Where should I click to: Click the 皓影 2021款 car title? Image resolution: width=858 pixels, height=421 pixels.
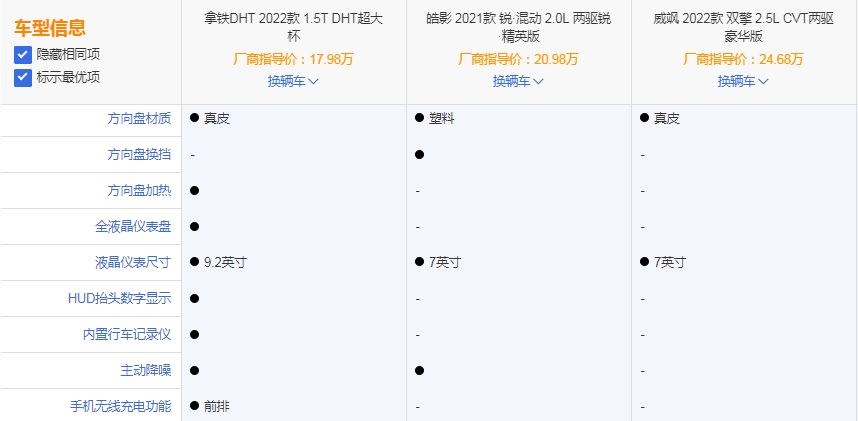pyautogui.click(x=518, y=26)
